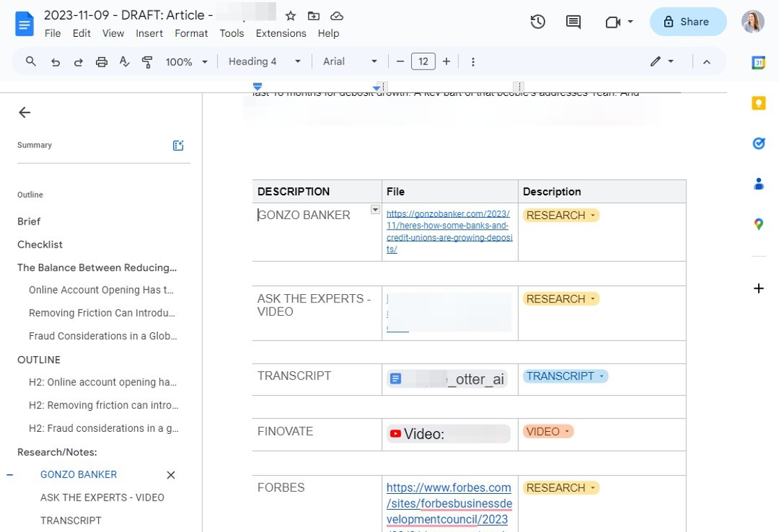
Task: Select the paint format roller tool
Action: click(147, 62)
